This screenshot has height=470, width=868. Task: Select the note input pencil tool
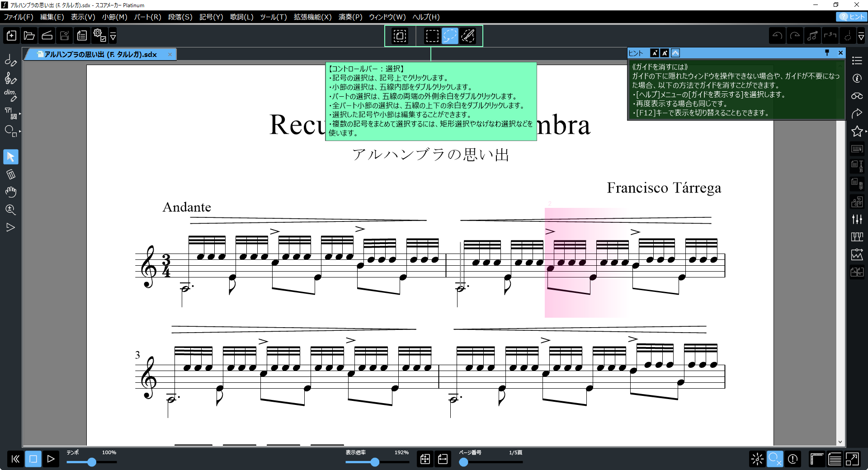pyautogui.click(x=11, y=61)
